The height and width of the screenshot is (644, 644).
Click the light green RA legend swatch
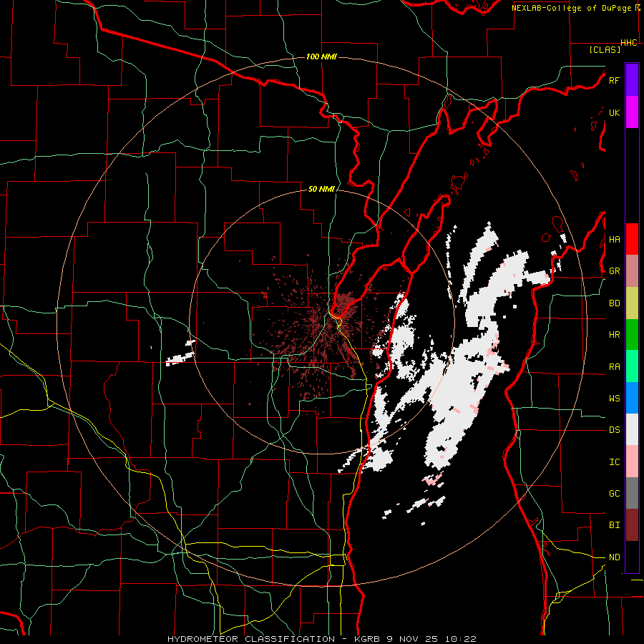tap(632, 366)
